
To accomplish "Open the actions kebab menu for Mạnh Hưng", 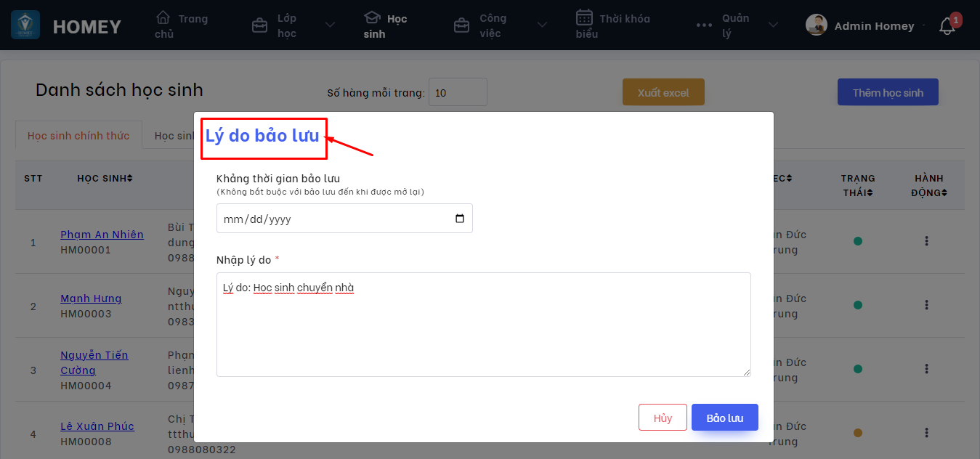I will 927,305.
